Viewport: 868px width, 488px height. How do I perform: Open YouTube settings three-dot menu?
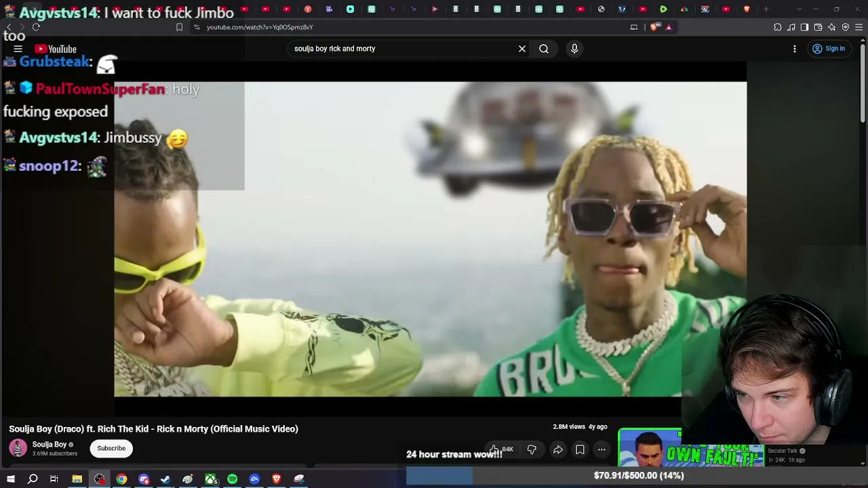point(795,49)
